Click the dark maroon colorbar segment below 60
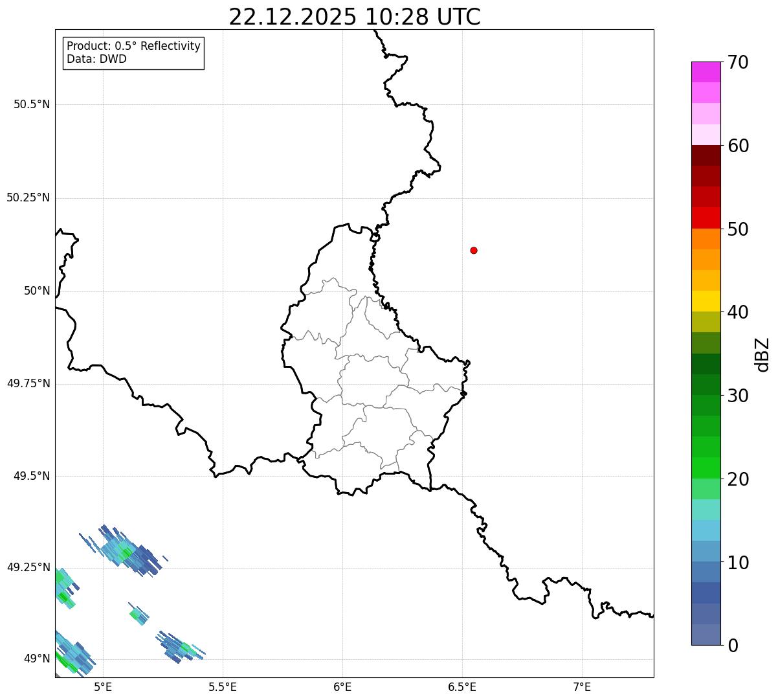The width and height of the screenshot is (778, 700). click(x=706, y=155)
